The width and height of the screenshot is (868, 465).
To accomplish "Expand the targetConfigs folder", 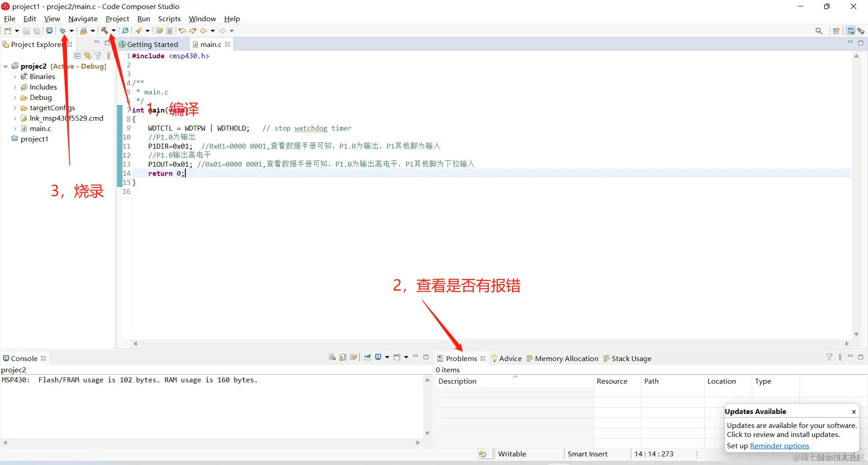I will 15,108.
